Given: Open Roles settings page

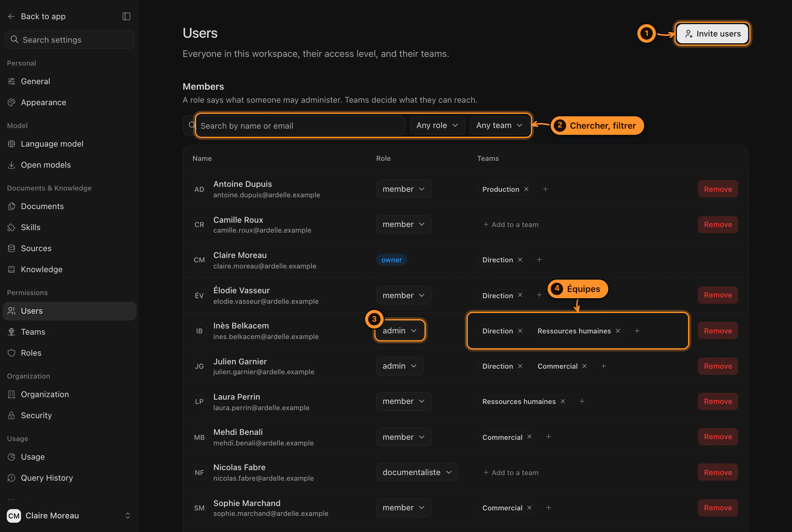Looking at the screenshot, I should (x=70, y=353).
